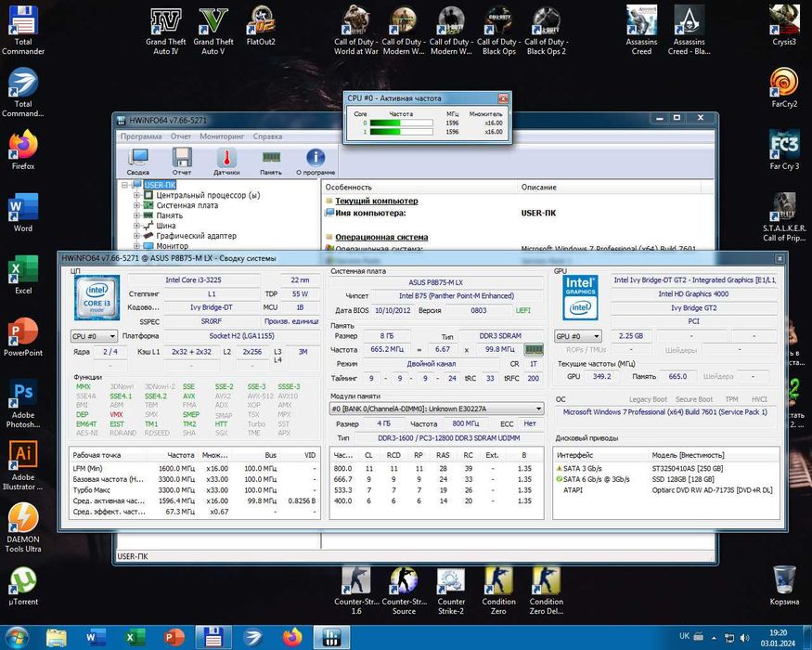Screen dimensions: 812x650
Task: Open the Отчет menu in menu bar
Action: click(x=181, y=136)
